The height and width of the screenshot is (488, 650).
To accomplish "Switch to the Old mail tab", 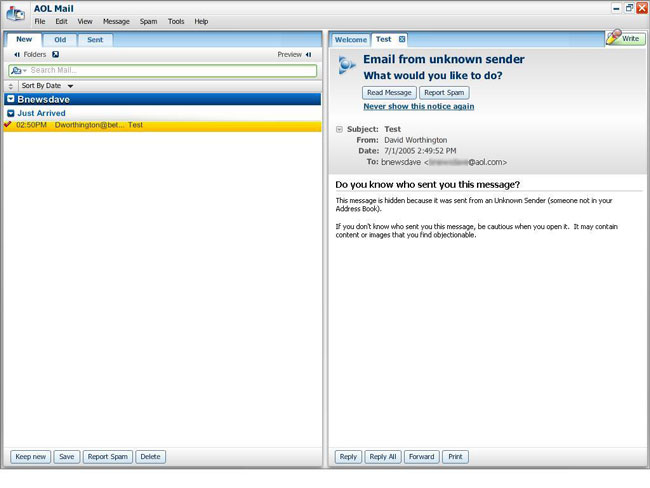I will click(x=60, y=40).
